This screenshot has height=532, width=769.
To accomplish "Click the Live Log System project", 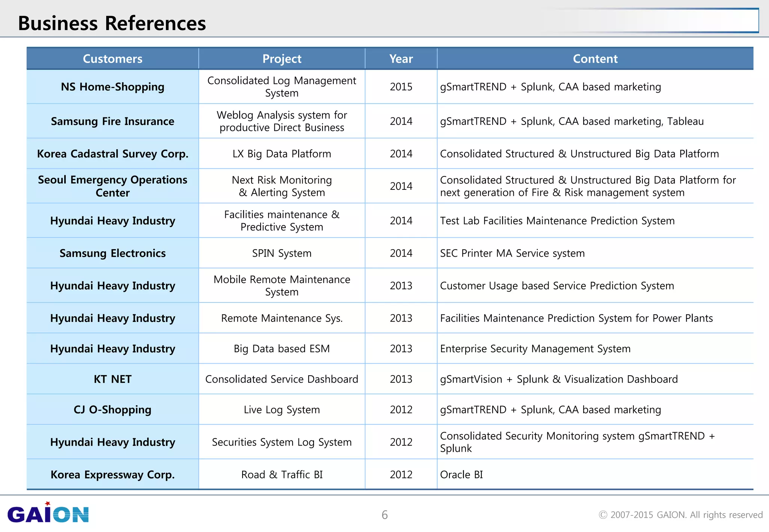I will [x=282, y=410].
